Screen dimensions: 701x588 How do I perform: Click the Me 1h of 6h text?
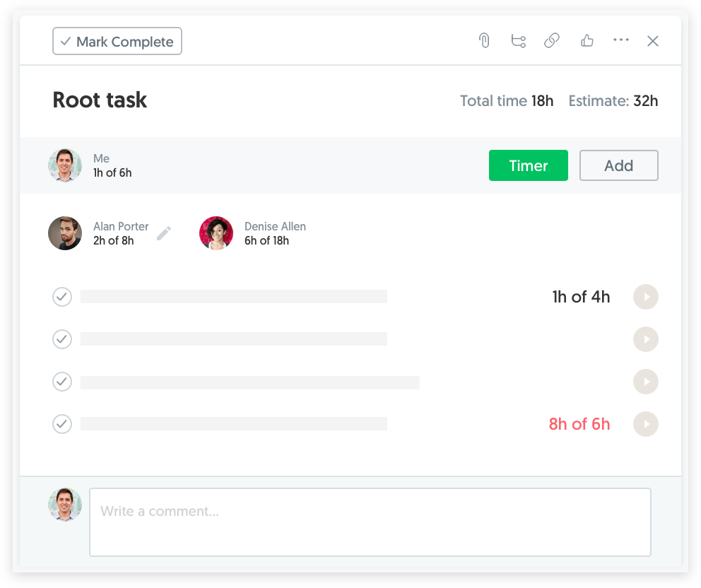[x=112, y=172]
